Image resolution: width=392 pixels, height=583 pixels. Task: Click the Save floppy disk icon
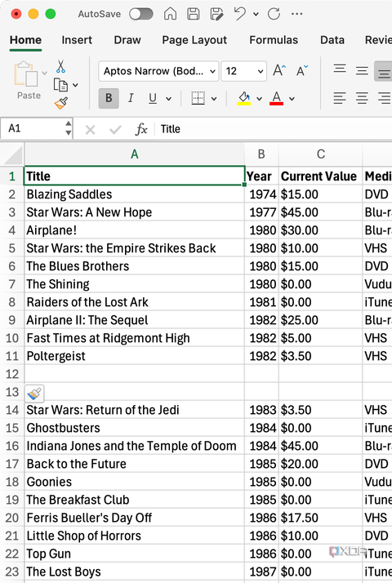[193, 14]
